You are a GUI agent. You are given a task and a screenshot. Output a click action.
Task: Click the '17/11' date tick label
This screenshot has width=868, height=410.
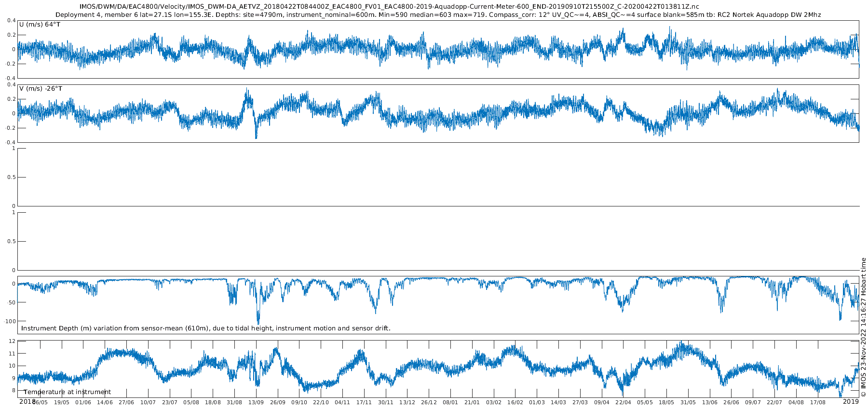pyautogui.click(x=364, y=402)
